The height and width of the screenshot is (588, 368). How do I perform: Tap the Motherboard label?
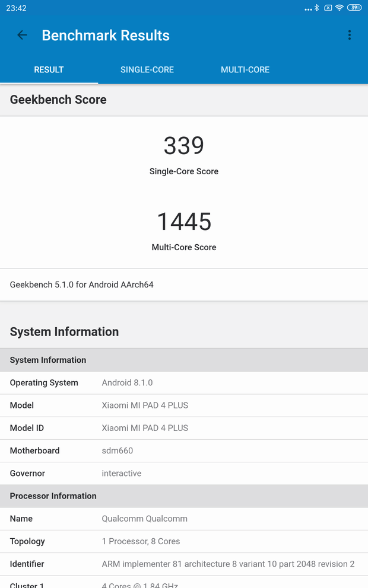pos(34,450)
